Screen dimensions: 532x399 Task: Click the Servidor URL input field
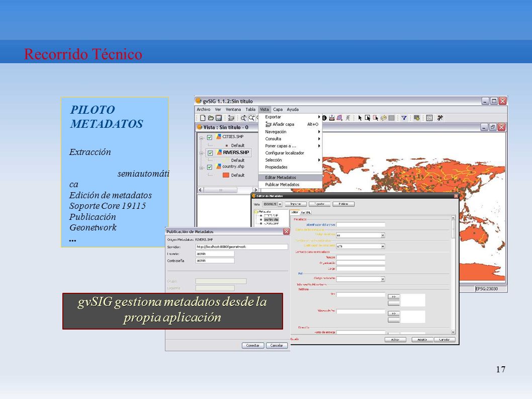pos(241,247)
